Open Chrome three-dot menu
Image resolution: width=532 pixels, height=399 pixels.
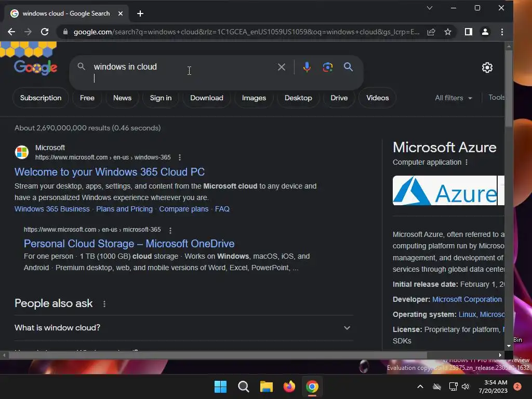point(502,32)
